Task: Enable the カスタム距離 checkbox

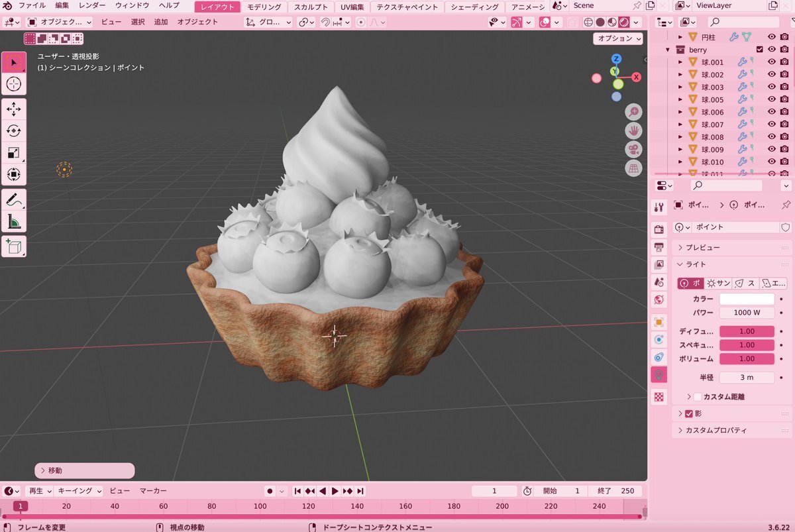Action: (697, 397)
